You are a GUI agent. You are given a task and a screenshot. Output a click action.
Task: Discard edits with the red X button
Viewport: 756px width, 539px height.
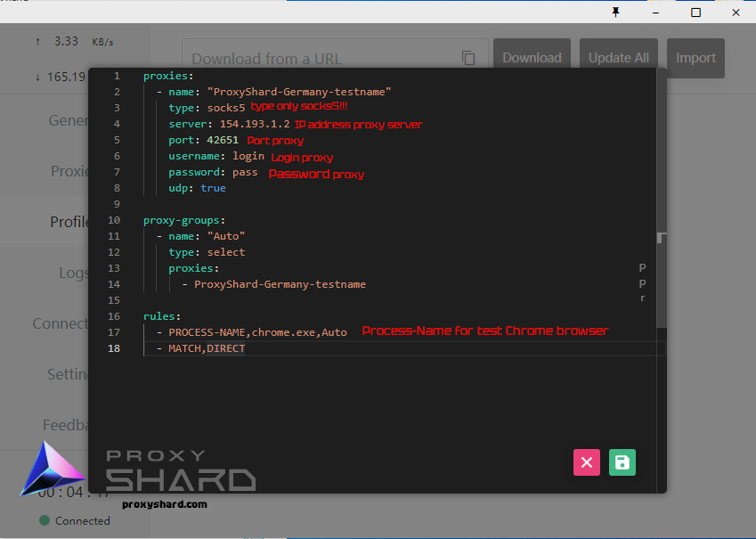(x=586, y=461)
